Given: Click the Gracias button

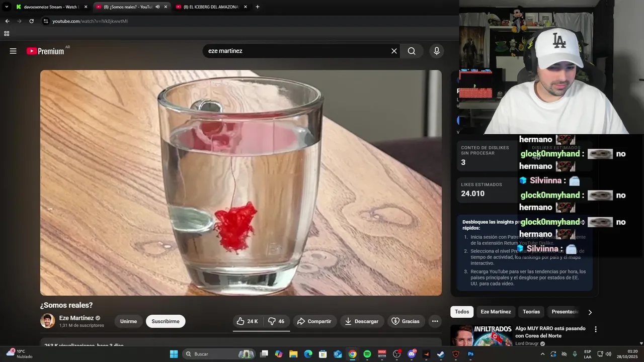Looking at the screenshot, I should (406, 321).
